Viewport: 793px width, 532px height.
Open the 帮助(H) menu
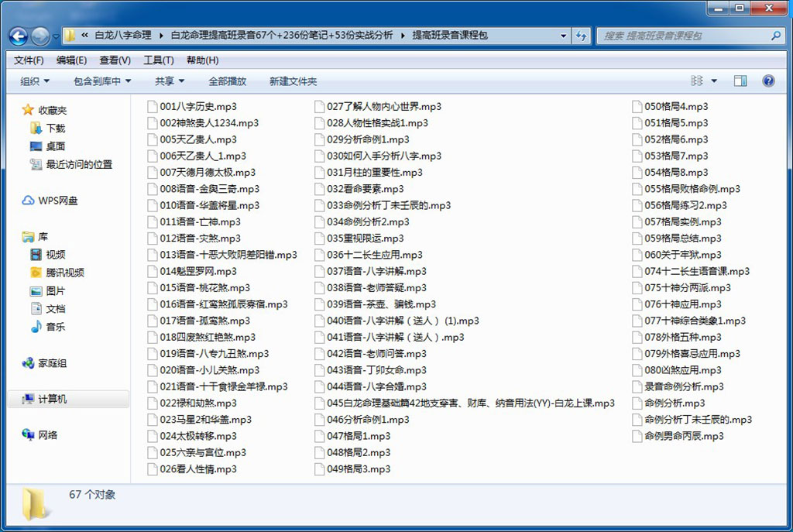(x=202, y=60)
